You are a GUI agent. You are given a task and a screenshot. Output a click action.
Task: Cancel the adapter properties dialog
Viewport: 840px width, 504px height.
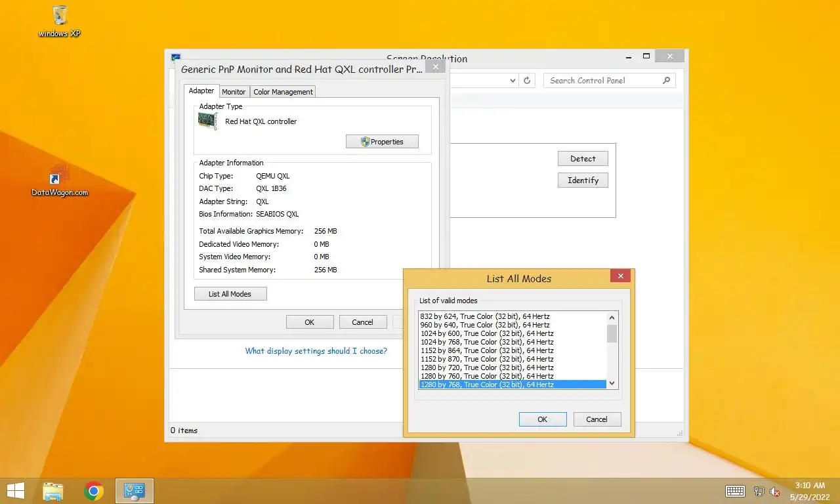click(362, 322)
